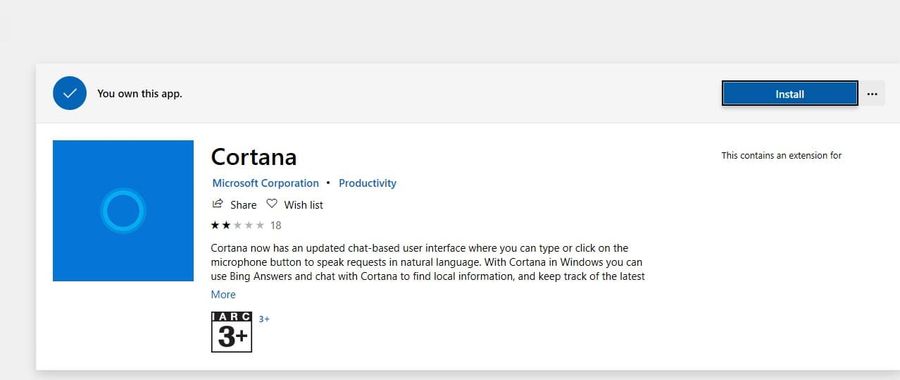
Task: Click the Share text label
Action: (243, 205)
